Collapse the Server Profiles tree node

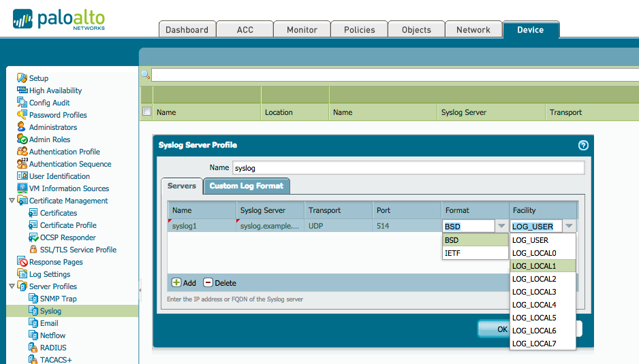(x=12, y=286)
